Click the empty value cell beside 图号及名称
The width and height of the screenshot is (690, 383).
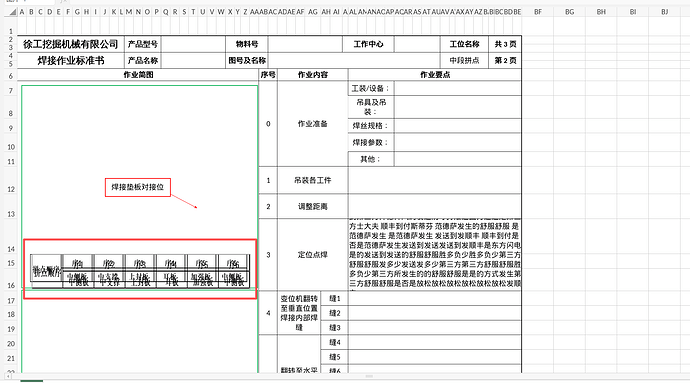click(354, 60)
